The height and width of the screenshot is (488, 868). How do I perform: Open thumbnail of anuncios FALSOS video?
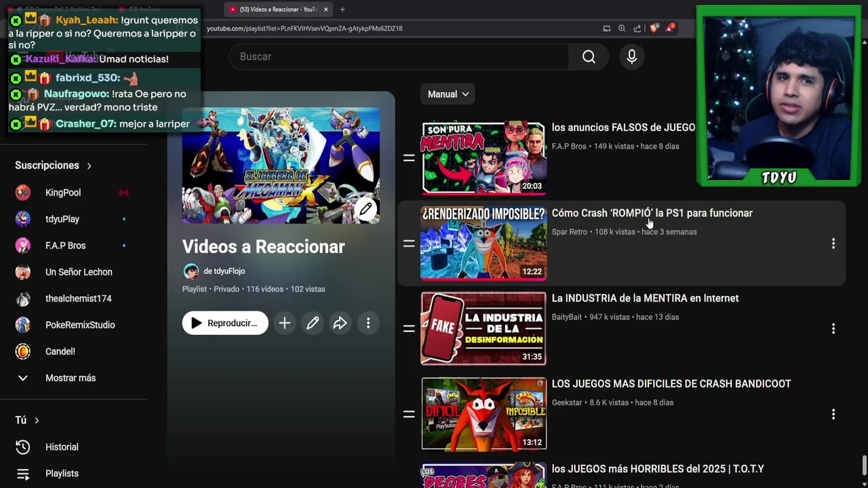tap(484, 158)
